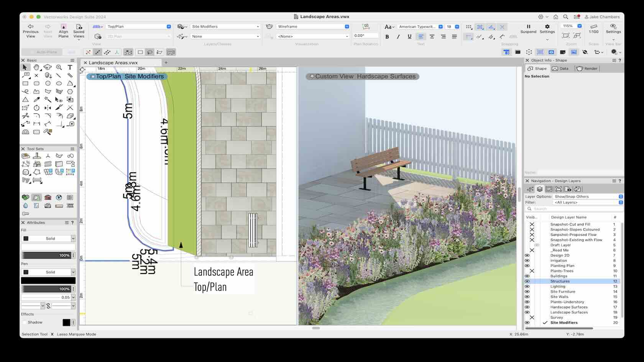The width and height of the screenshot is (644, 362).
Task: Open the Design Layers tab in Navigation palette
Action: point(540,189)
